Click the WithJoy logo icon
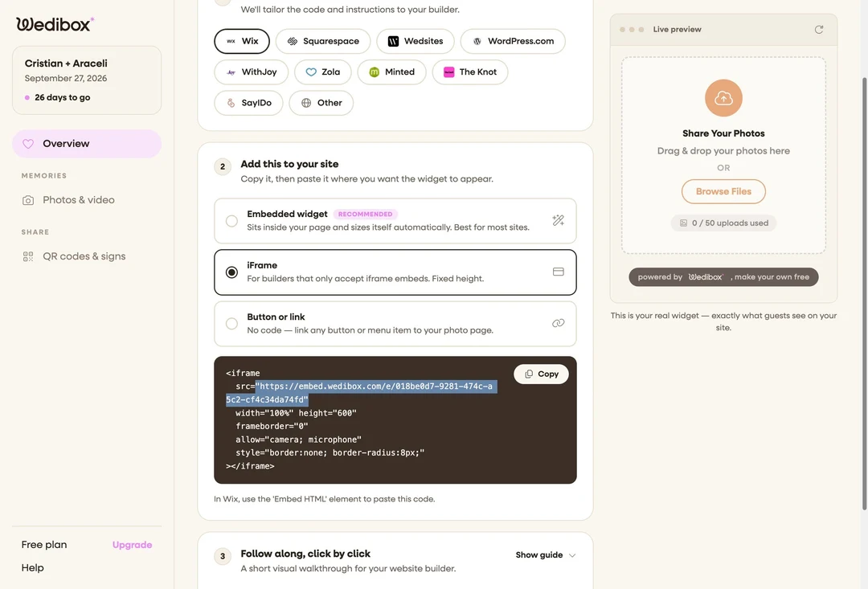 (x=231, y=72)
